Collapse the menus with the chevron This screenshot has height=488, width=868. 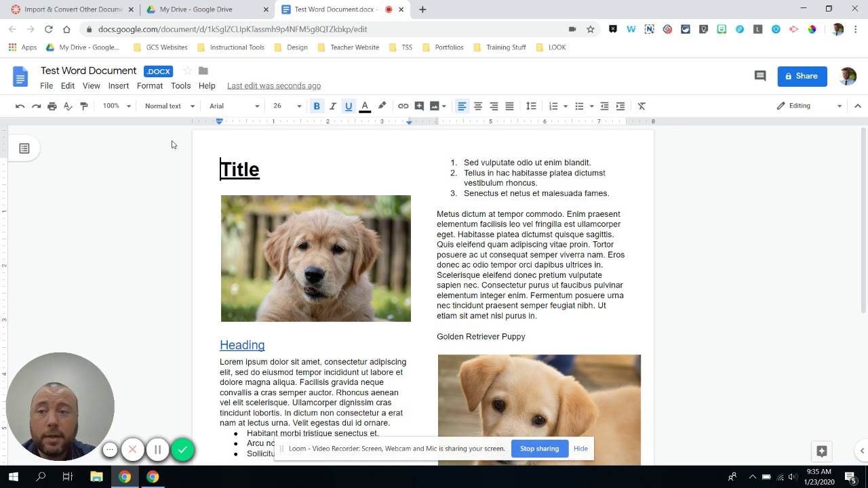pyautogui.click(x=857, y=106)
